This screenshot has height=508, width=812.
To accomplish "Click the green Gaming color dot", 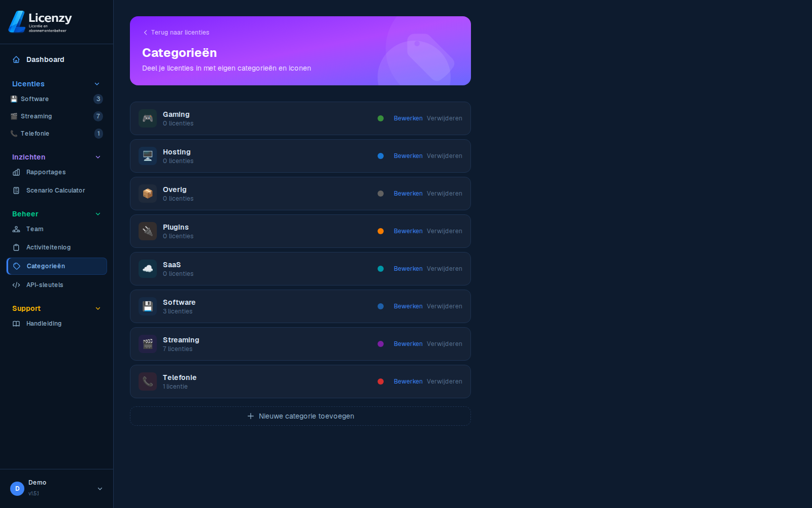I will 381,118.
